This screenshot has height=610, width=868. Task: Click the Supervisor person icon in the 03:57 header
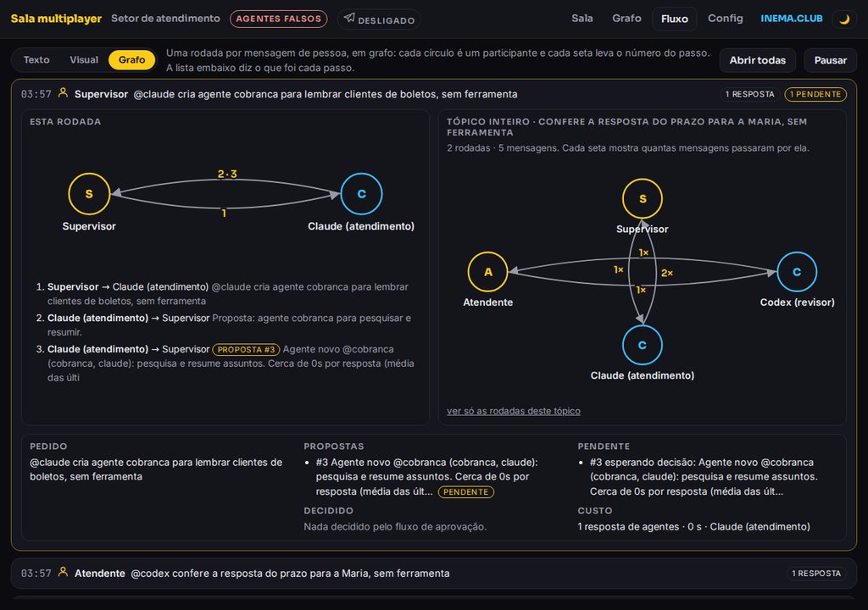click(63, 93)
